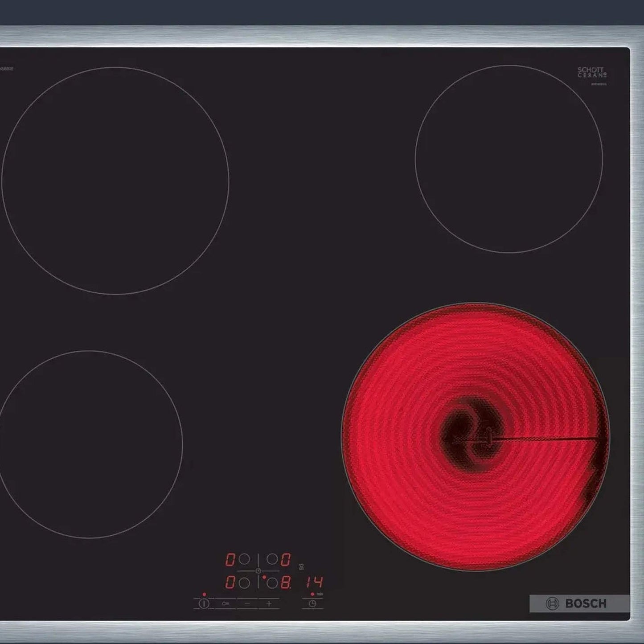This screenshot has height=644, width=644.
Task: Tap the timer clock icon
Action: coord(312,603)
